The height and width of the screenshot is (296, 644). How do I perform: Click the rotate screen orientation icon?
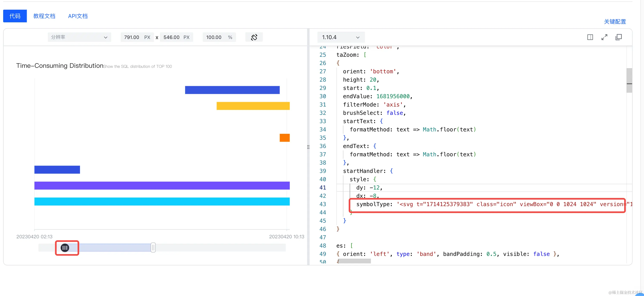[254, 37]
